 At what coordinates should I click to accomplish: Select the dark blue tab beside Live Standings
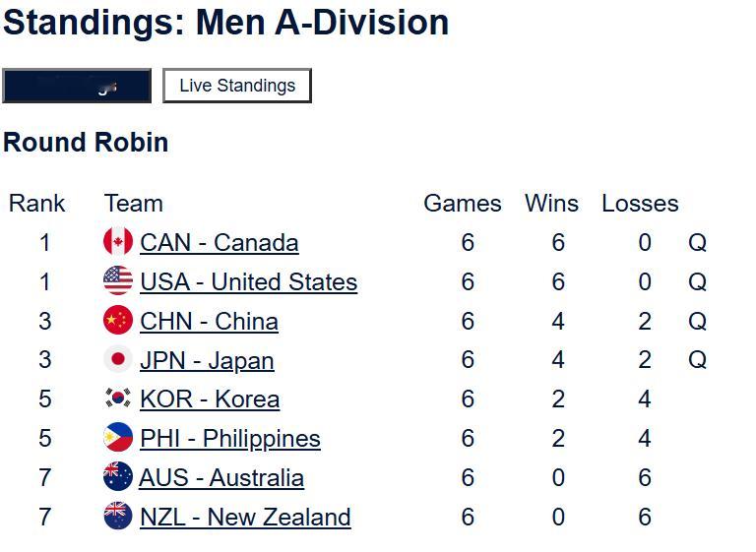pyautogui.click(x=77, y=86)
